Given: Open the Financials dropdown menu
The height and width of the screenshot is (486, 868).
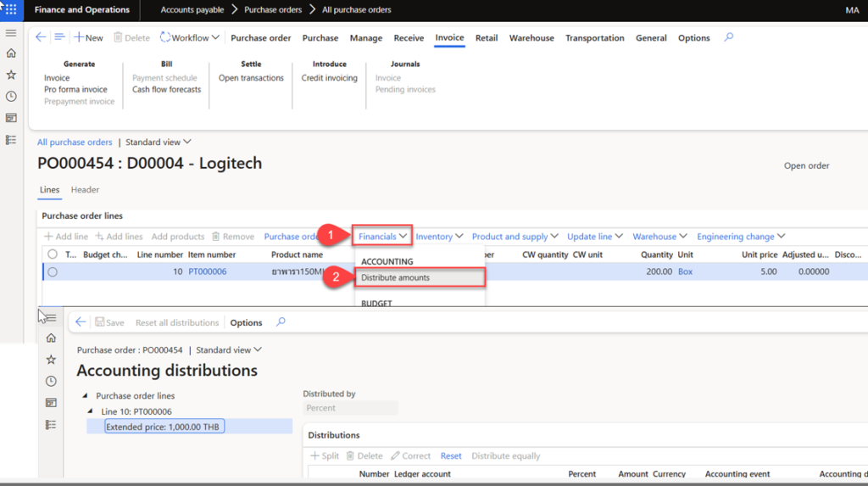Looking at the screenshot, I should coord(382,237).
